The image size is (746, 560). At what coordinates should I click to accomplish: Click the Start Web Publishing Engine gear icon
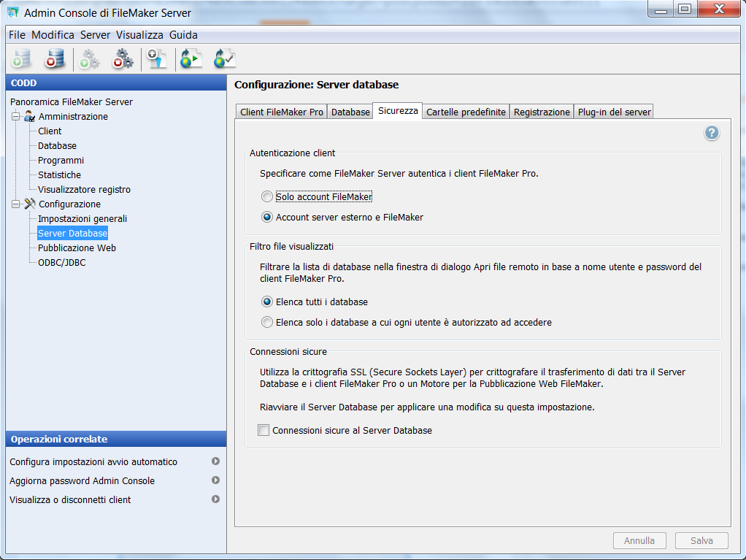click(x=89, y=59)
